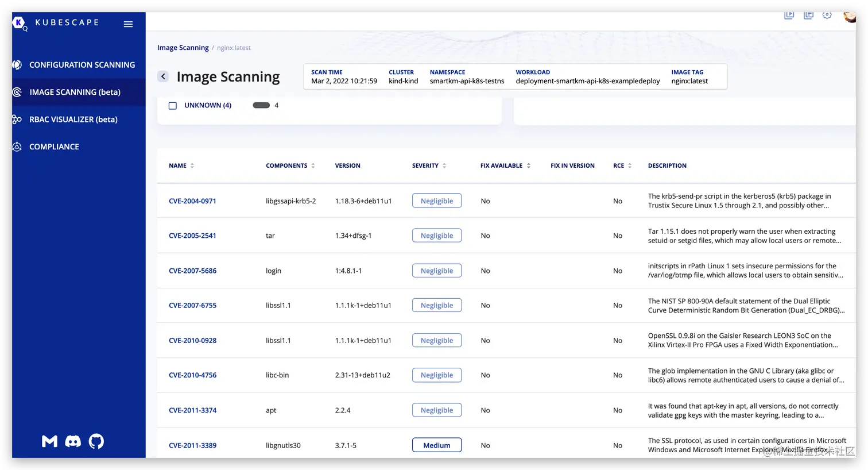Click the libgssapi-krb5-2 component cell
The height and width of the screenshot is (470, 868).
(290, 201)
